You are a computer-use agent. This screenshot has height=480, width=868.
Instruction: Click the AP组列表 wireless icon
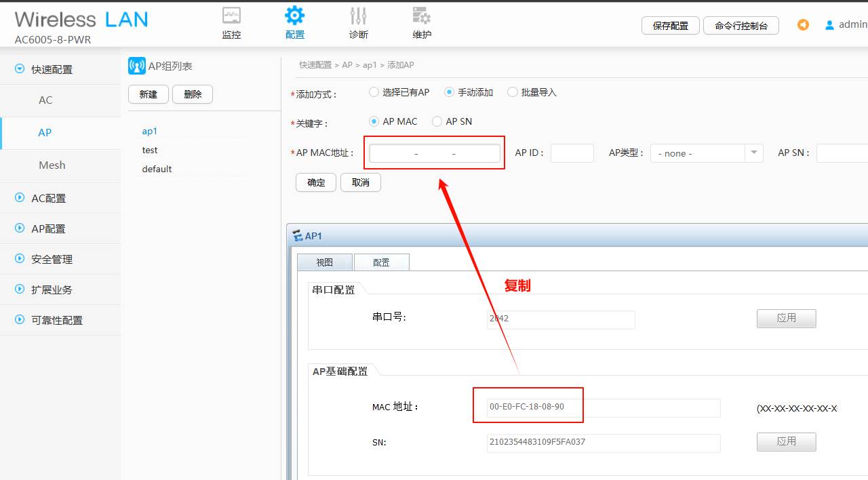pyautogui.click(x=136, y=66)
